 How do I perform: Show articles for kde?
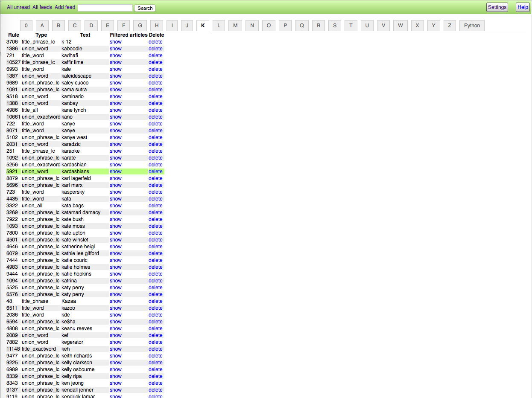(x=116, y=315)
